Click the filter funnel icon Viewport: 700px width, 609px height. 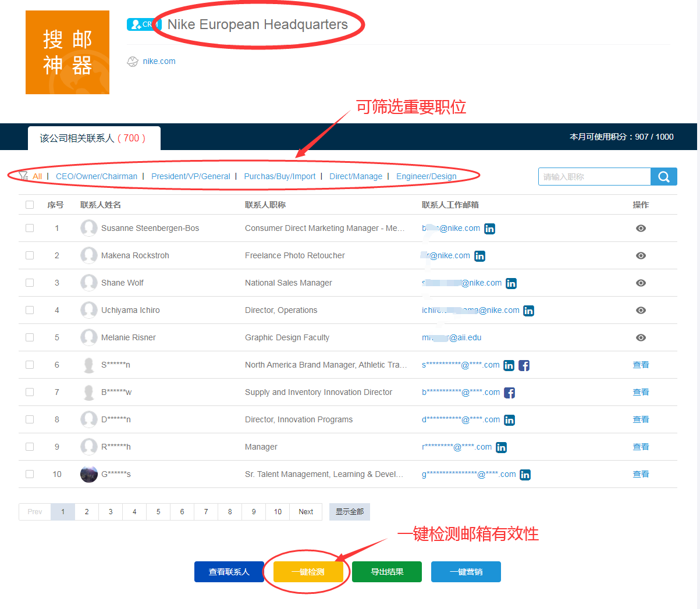coord(23,176)
